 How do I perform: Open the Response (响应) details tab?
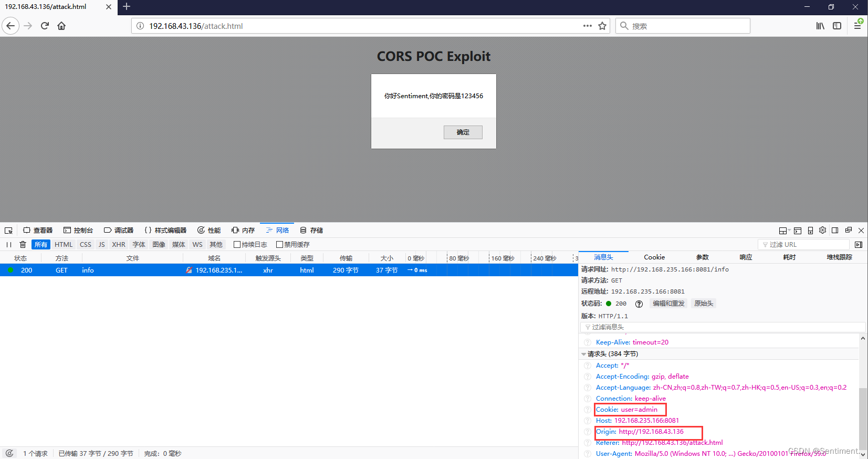pyautogui.click(x=746, y=257)
